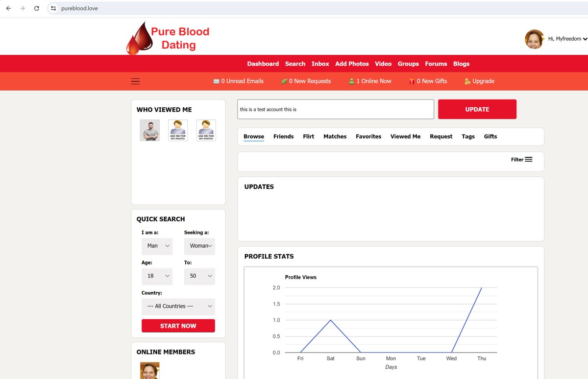The height and width of the screenshot is (379, 588).
Task: Click the envelope icon for unread emails
Action: [216, 81]
